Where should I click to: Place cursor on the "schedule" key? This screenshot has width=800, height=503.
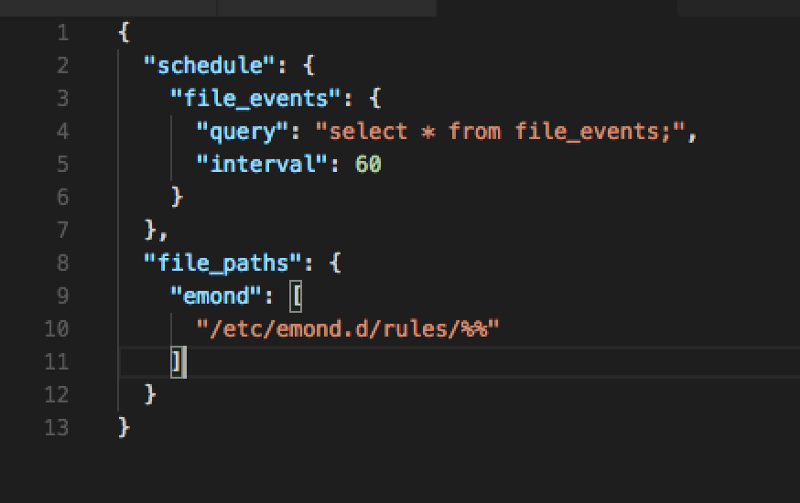tap(210, 65)
